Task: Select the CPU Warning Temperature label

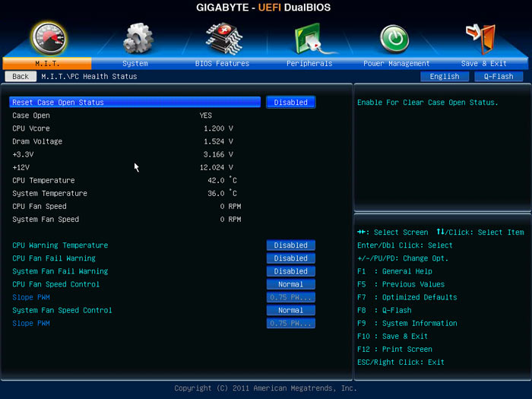Action: (x=60, y=245)
